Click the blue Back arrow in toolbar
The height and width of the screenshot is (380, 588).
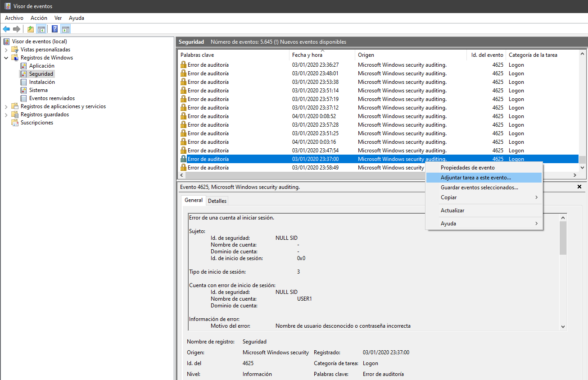(x=6, y=29)
